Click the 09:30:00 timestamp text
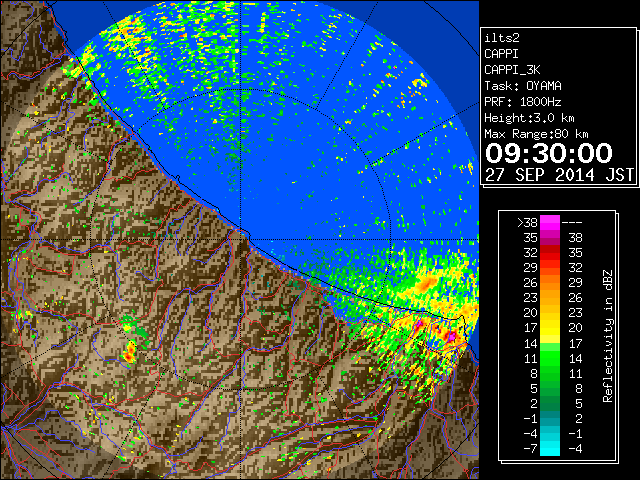The image size is (640, 480). coord(549,153)
